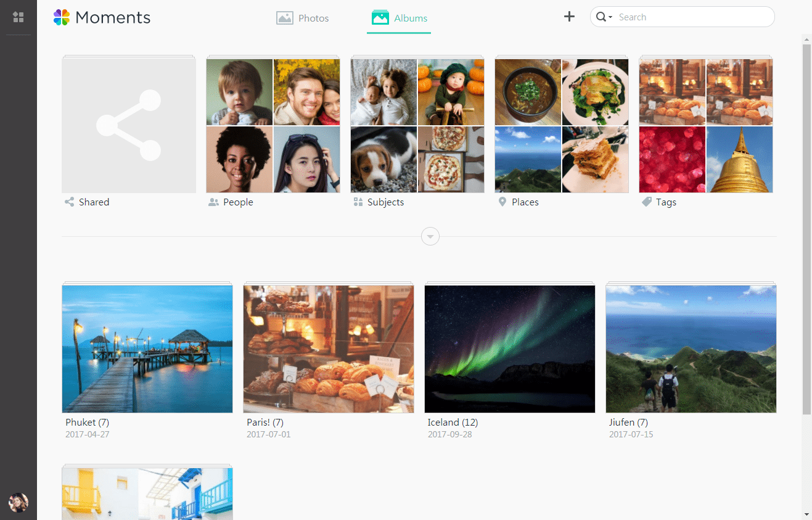Click the cake slice photo in Places

(x=595, y=160)
